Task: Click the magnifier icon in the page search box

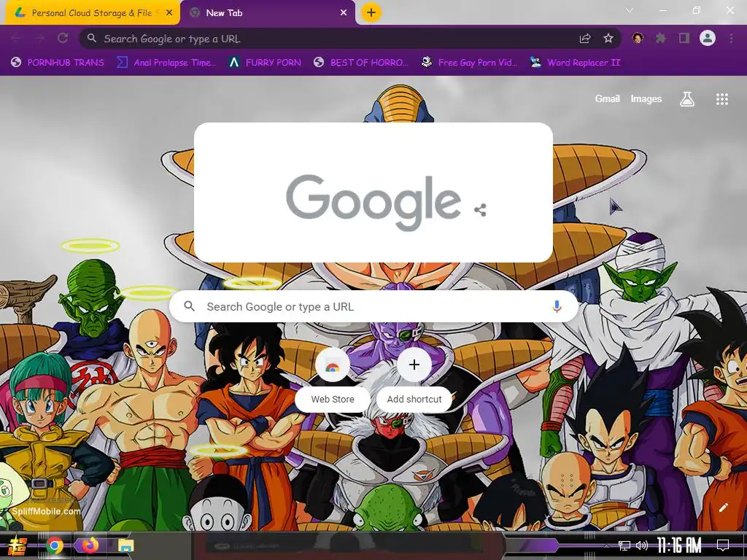Action: [190, 306]
